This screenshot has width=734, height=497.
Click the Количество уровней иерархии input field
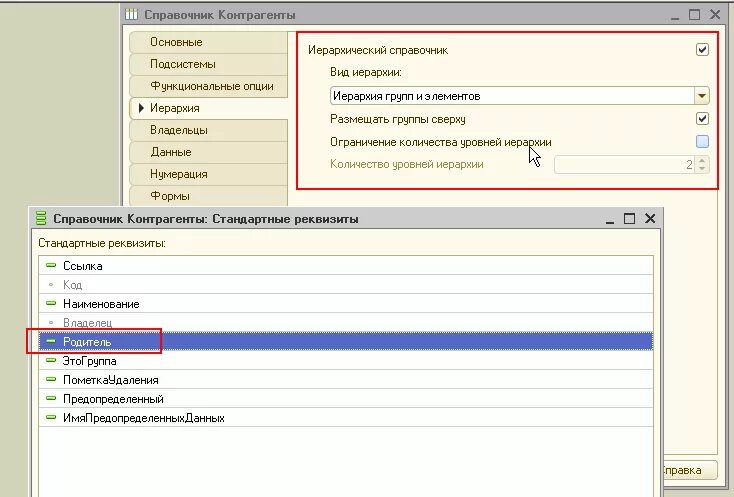coord(625,165)
